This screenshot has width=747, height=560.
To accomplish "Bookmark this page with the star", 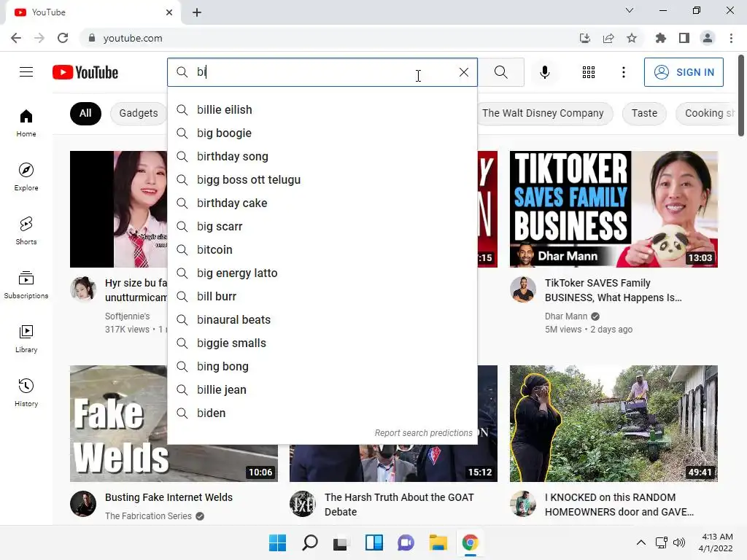I will (632, 38).
